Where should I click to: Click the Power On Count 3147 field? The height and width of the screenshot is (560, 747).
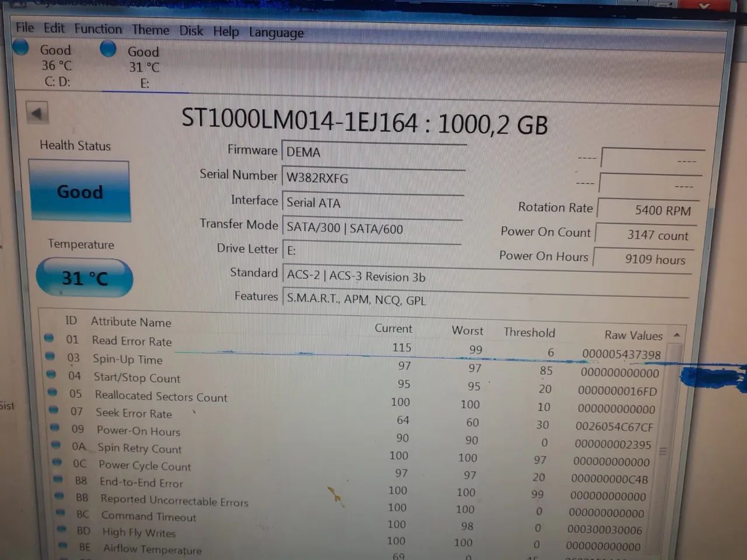pos(645,235)
